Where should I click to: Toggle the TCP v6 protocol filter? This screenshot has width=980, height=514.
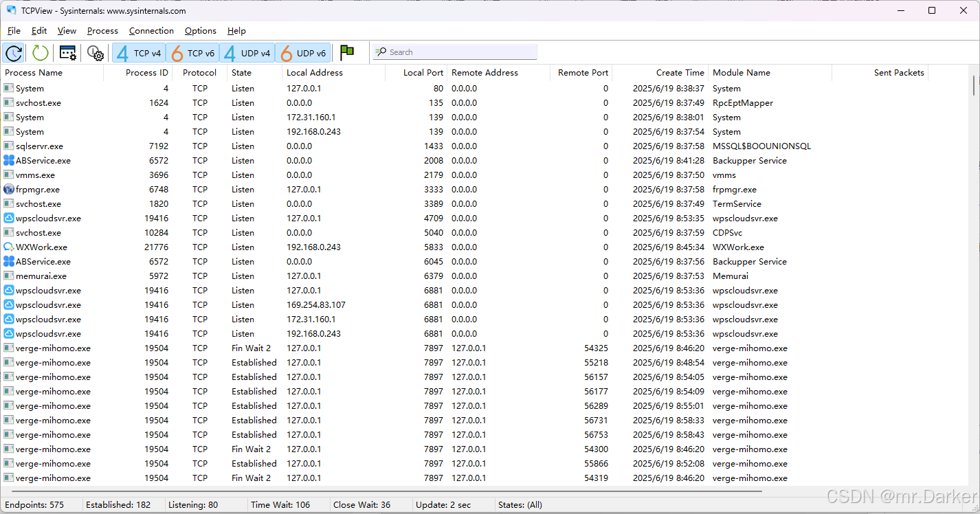pos(193,52)
